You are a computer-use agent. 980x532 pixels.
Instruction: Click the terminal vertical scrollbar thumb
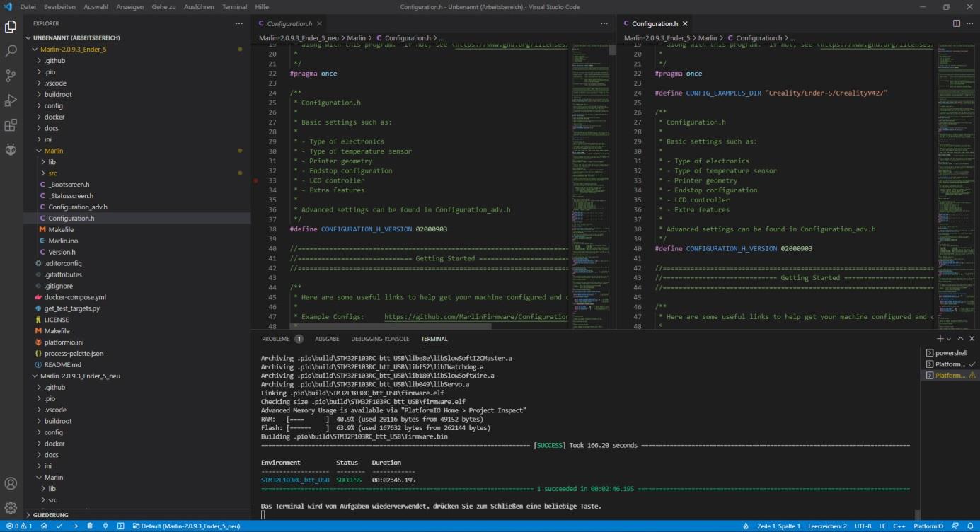click(918, 515)
